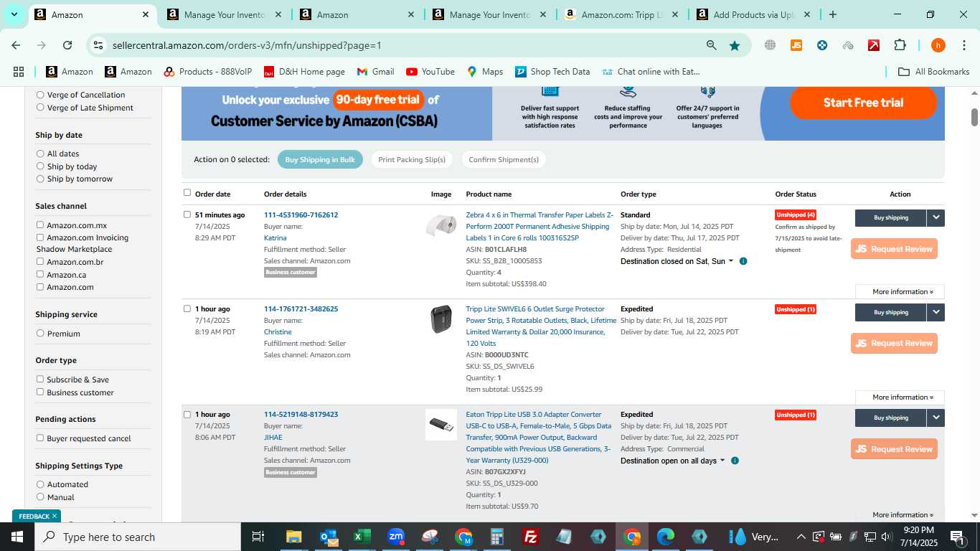Select Ship by tomorrow filter
Viewport: 980px width, 551px height.
pos(40,179)
